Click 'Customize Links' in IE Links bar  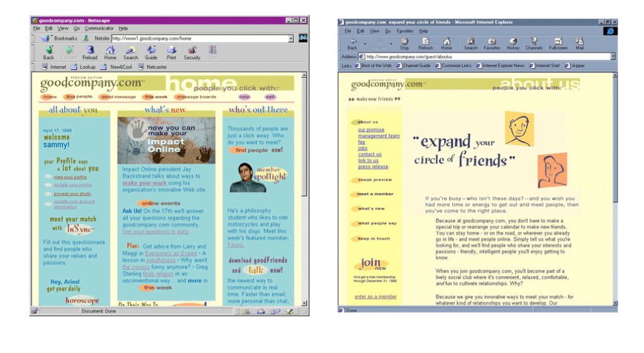453,65
